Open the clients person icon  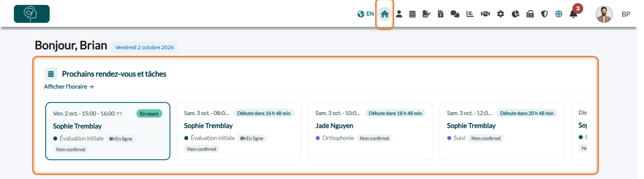[x=399, y=14]
